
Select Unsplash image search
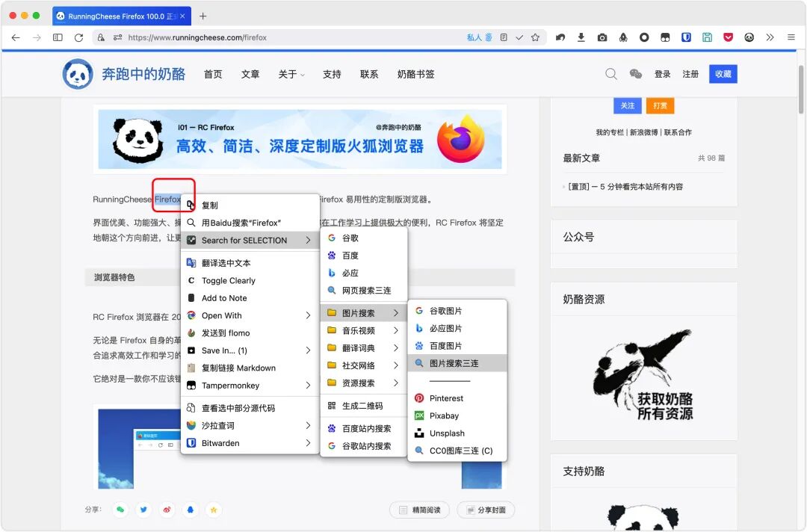457,433
